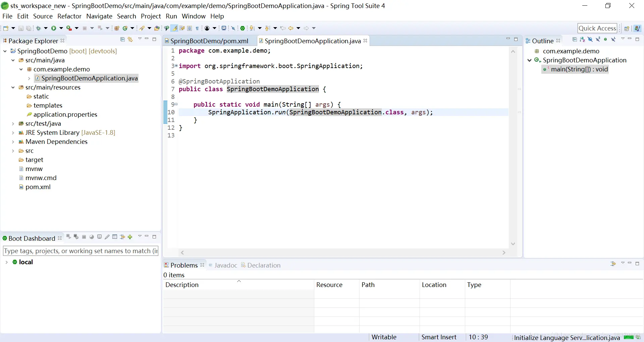Screen dimensions: 644x342
Task: Click the green plus icon in Boot Dashboard
Action: (130, 237)
